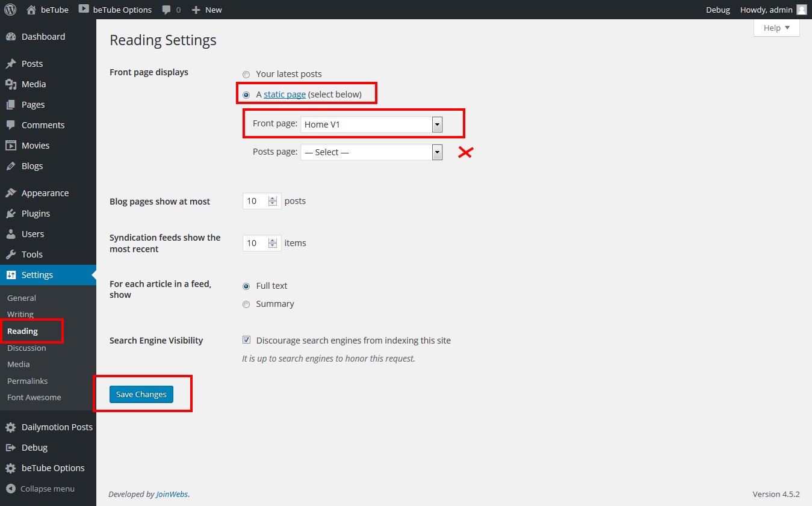
Task: Uncheck Discourage search engines checkbox
Action: (246, 340)
